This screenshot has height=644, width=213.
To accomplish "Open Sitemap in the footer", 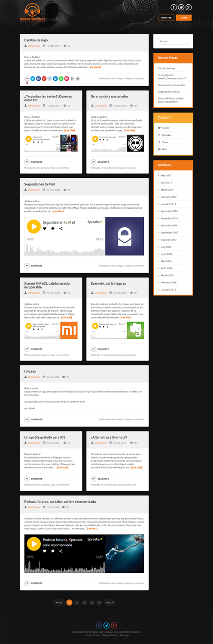I will coord(124,635).
